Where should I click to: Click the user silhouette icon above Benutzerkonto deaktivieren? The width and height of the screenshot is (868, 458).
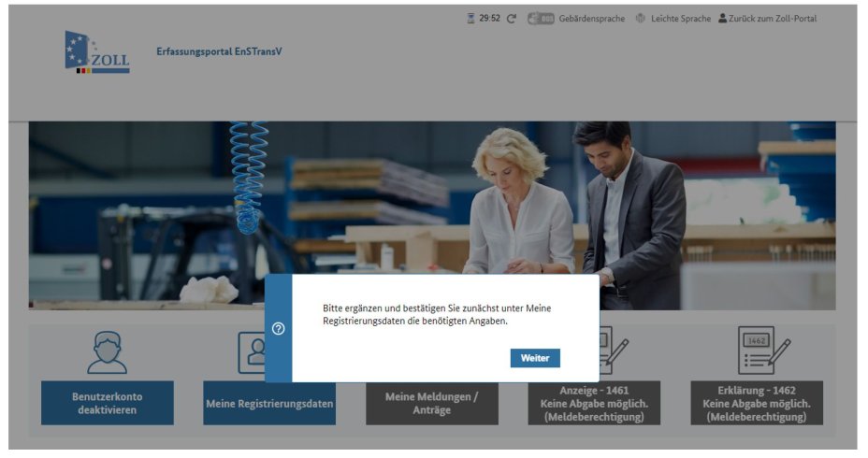click(107, 352)
